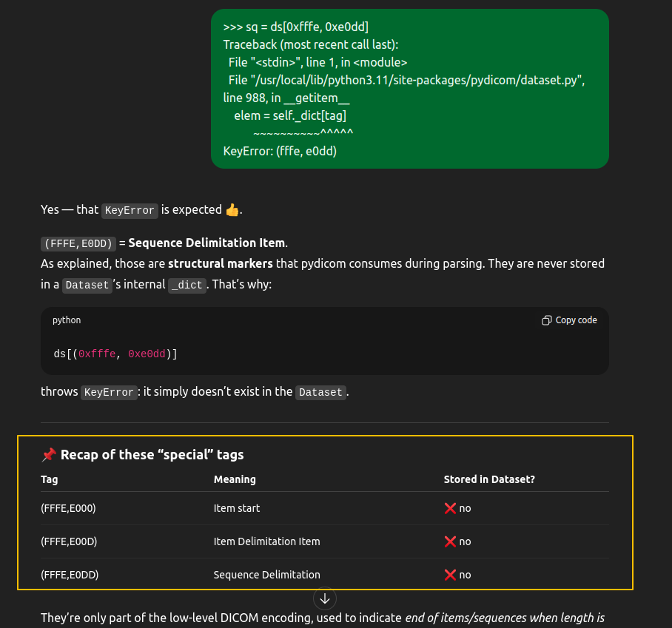Viewport: 672px width, 628px height.
Task: Click the inline _dict code chip
Action: (x=187, y=285)
